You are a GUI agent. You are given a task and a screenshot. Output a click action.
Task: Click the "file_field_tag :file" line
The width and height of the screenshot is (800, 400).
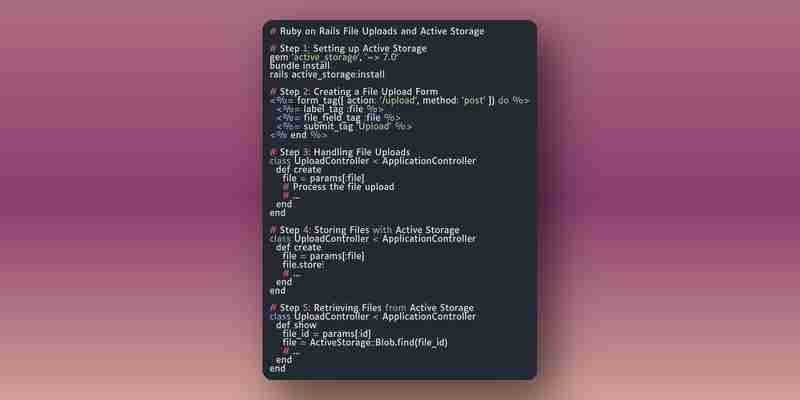coord(338,118)
